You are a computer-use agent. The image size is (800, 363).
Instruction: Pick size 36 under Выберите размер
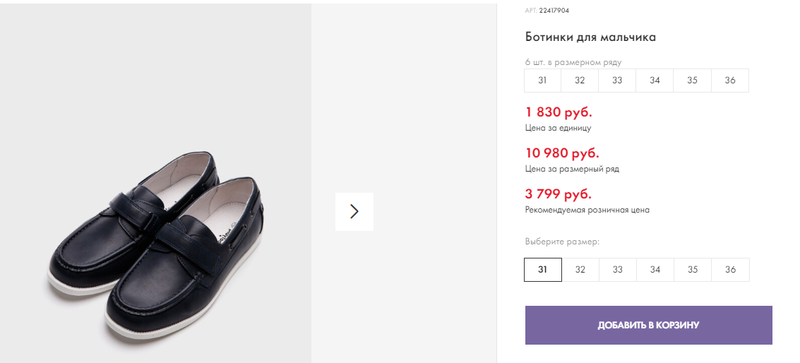730,270
